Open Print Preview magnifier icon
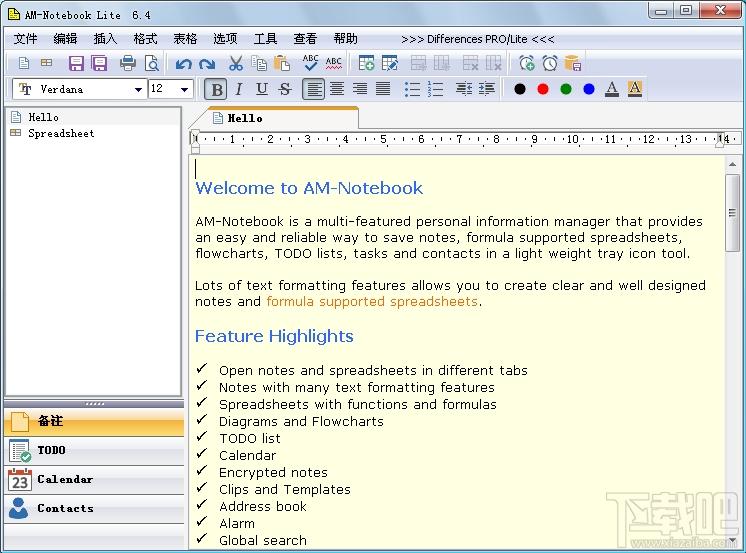This screenshot has width=746, height=553. coord(152,63)
